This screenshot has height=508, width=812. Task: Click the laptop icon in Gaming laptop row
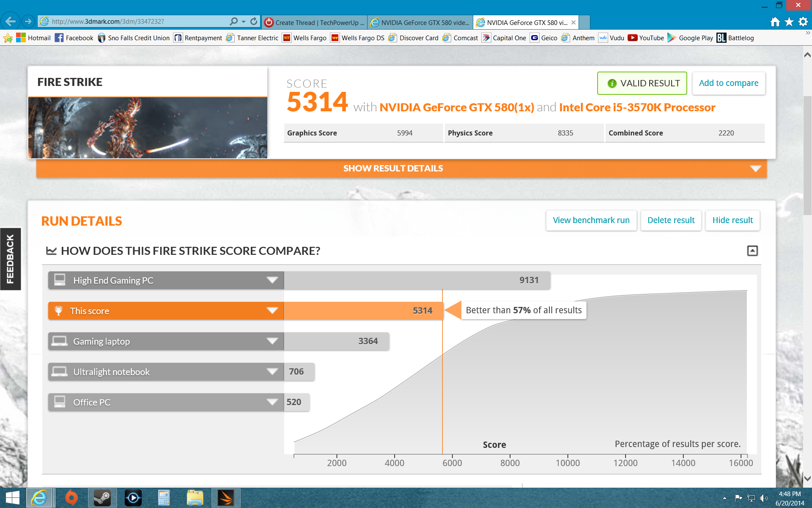click(60, 341)
